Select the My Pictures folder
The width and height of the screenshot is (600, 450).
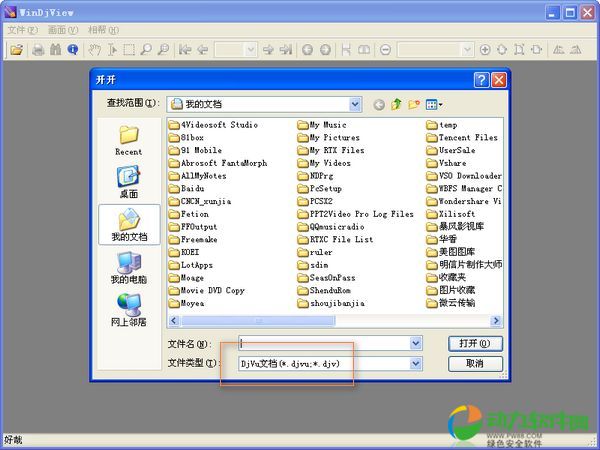[334, 138]
